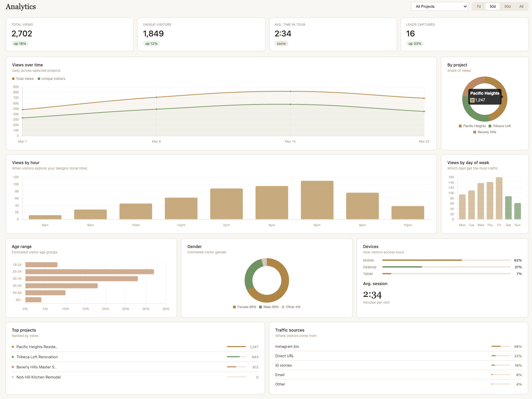Open the All Projects dropdown
532x399 pixels.
[x=439, y=6]
